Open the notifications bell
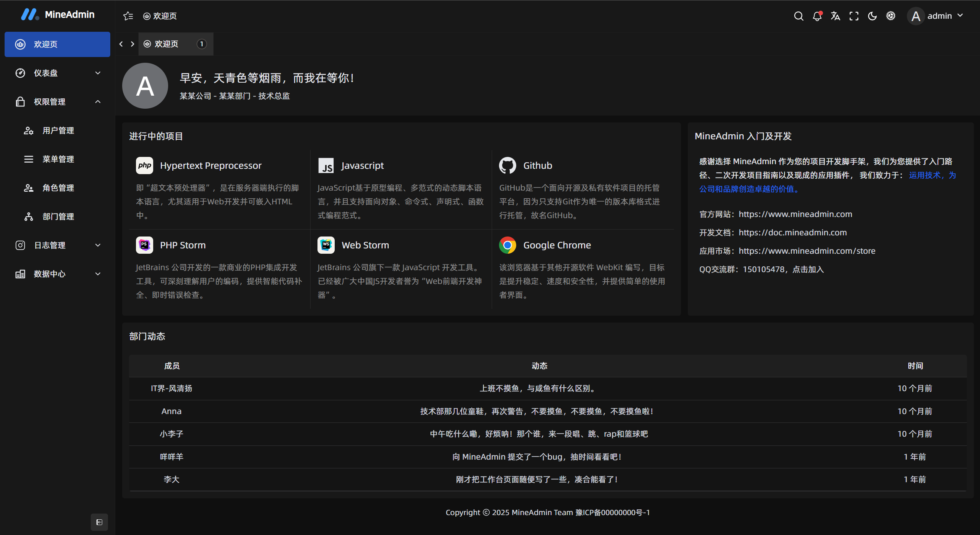The image size is (980, 535). pos(817,16)
